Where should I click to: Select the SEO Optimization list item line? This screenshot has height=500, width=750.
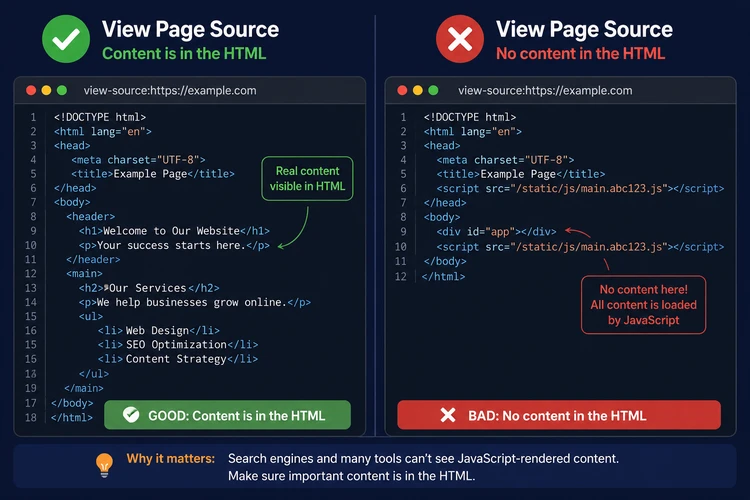177,344
